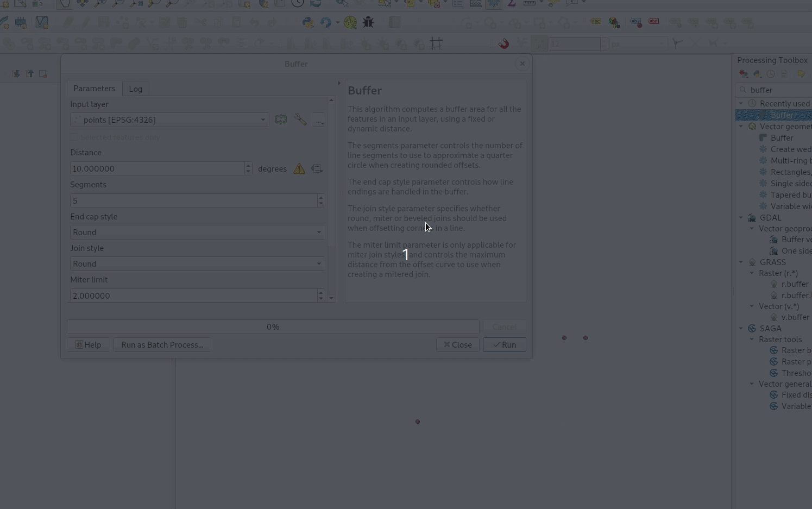Click the distance warning triangle icon
This screenshot has height=509, width=812.
[299, 169]
